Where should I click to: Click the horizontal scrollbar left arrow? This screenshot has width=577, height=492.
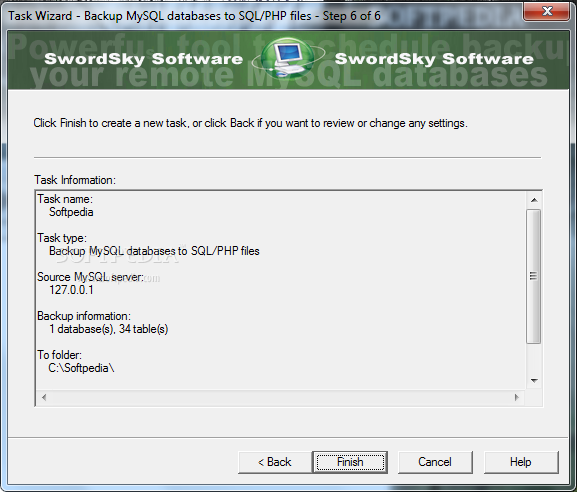(x=44, y=397)
